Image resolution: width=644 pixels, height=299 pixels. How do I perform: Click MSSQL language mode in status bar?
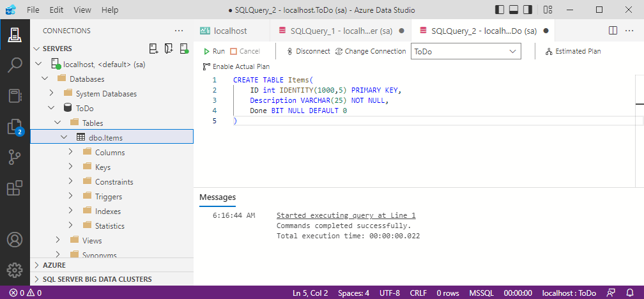482,293
